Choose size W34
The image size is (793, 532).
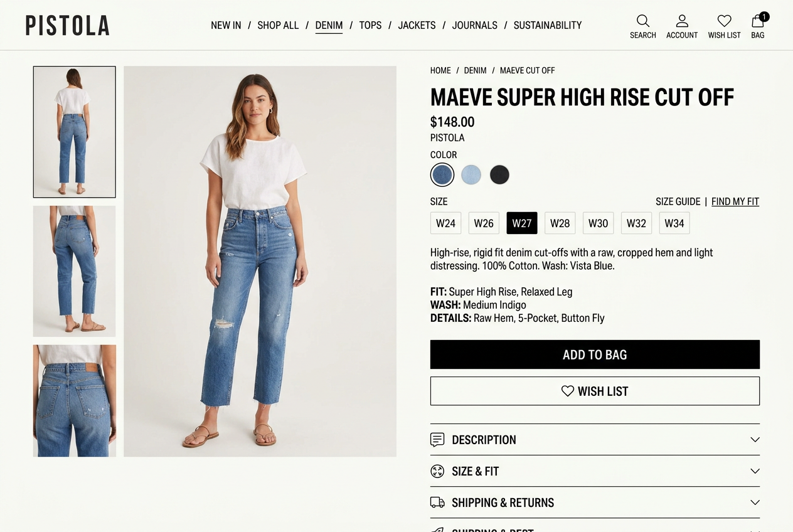674,223
